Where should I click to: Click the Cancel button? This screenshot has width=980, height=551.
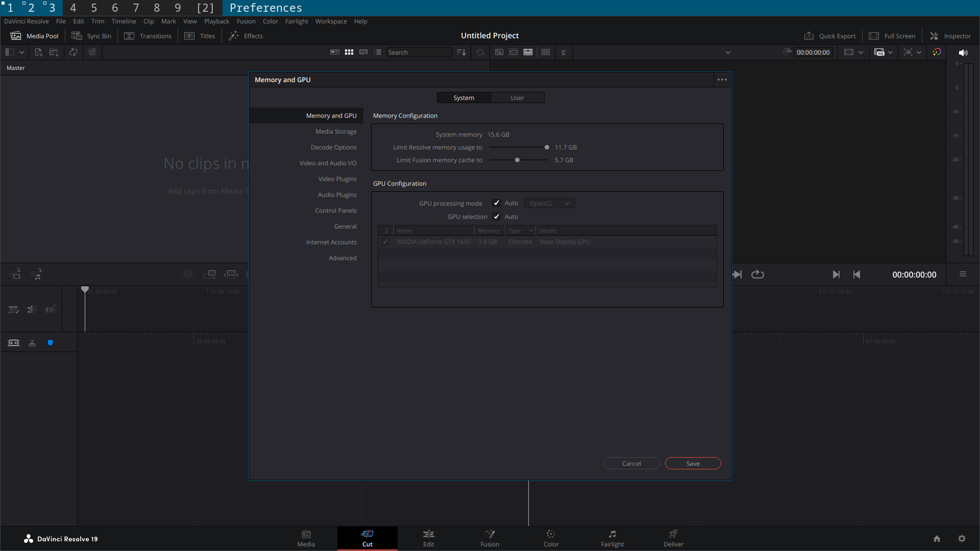[631, 463]
